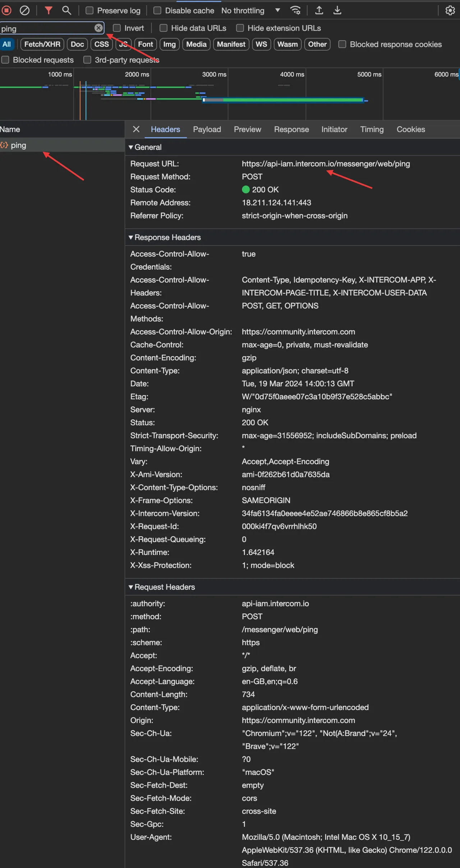Click the X-Request-Id value
This screenshot has width=460, height=868.
click(279, 526)
